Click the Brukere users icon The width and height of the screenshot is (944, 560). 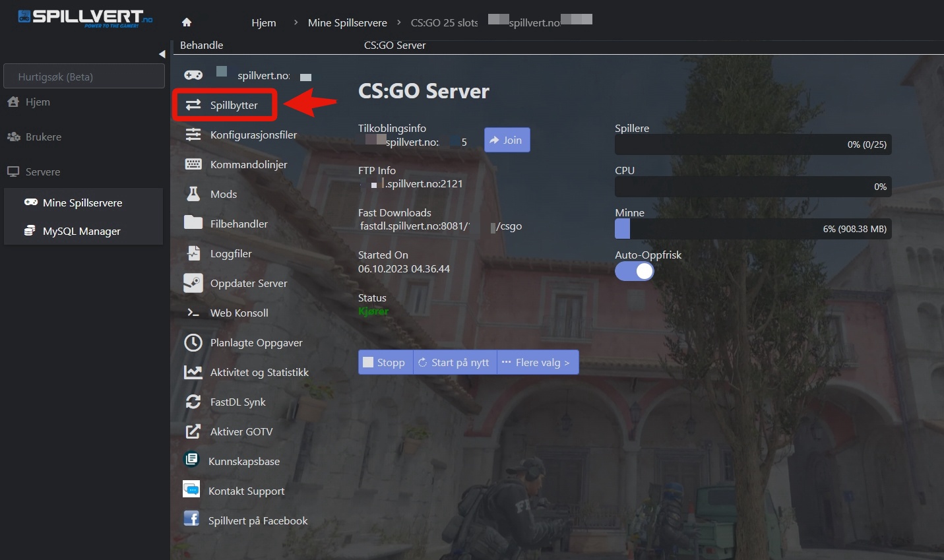pyautogui.click(x=13, y=137)
